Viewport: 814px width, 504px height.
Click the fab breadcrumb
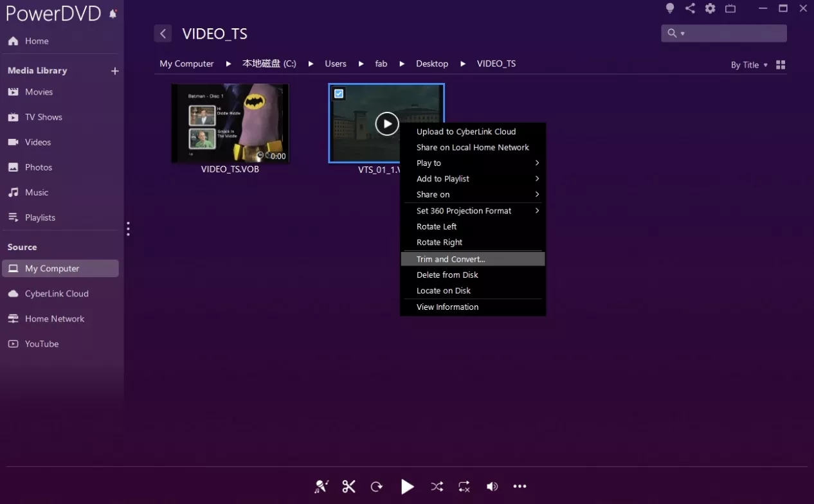(381, 64)
